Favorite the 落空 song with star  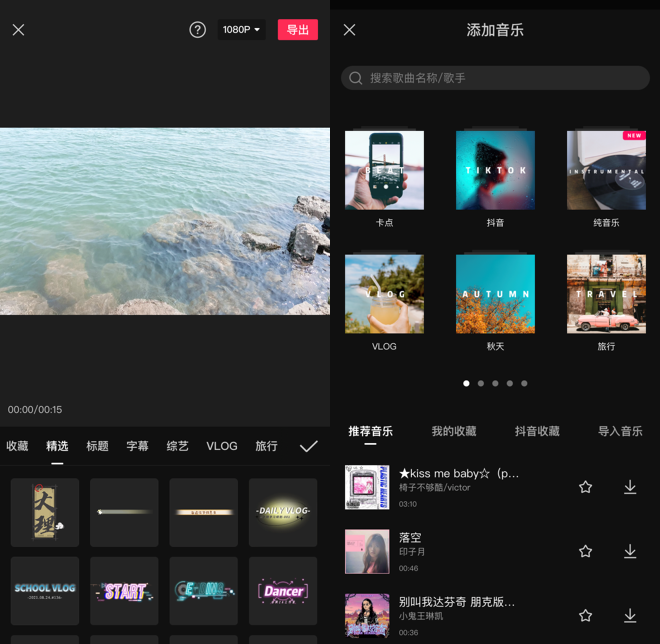pos(585,551)
